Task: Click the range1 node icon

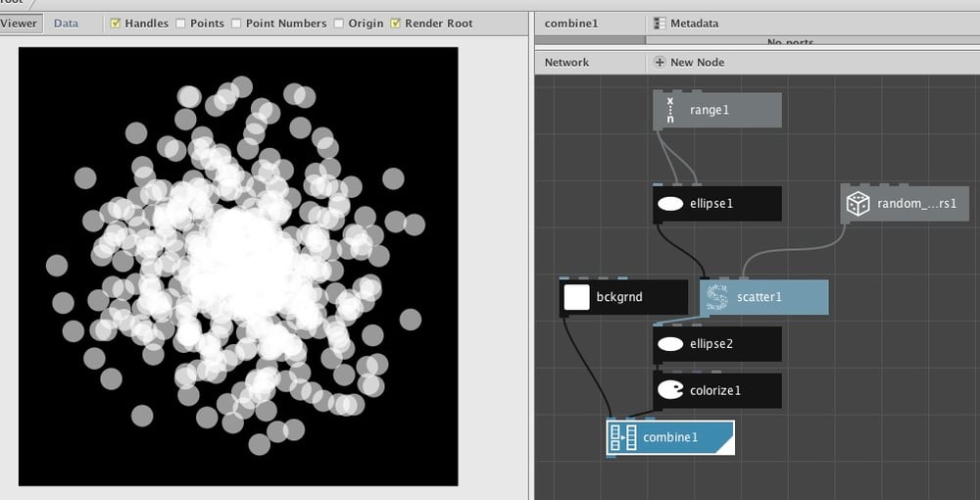Action: (x=670, y=110)
